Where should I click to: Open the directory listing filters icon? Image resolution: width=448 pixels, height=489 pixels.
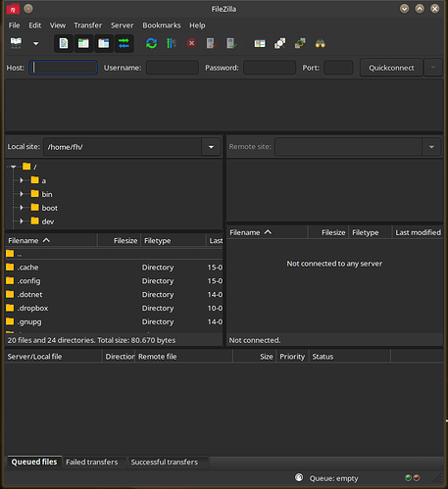pyautogui.click(x=260, y=43)
